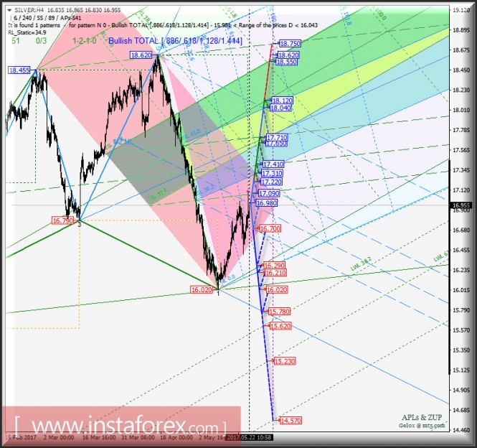Click the red 16.700 price label

click(x=270, y=228)
